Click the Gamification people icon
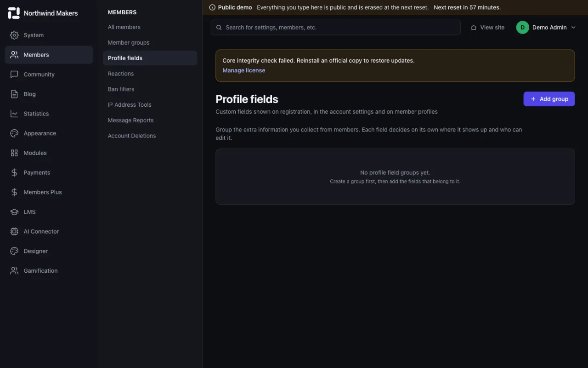The height and width of the screenshot is (368, 588). tap(14, 270)
